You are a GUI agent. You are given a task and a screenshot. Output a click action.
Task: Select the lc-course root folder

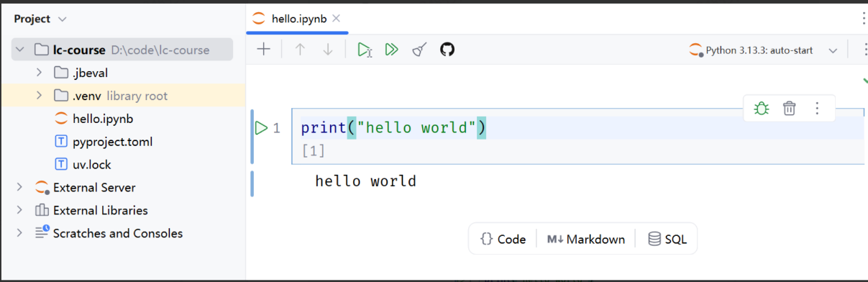[x=122, y=50]
